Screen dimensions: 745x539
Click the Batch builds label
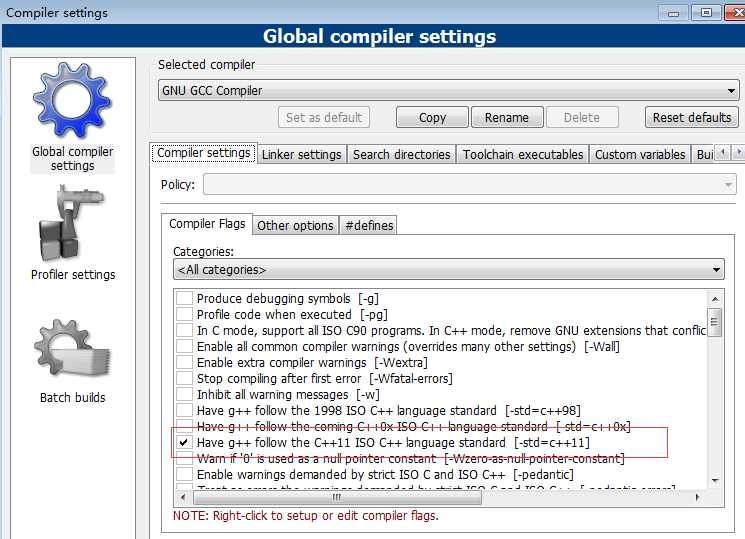(x=73, y=397)
